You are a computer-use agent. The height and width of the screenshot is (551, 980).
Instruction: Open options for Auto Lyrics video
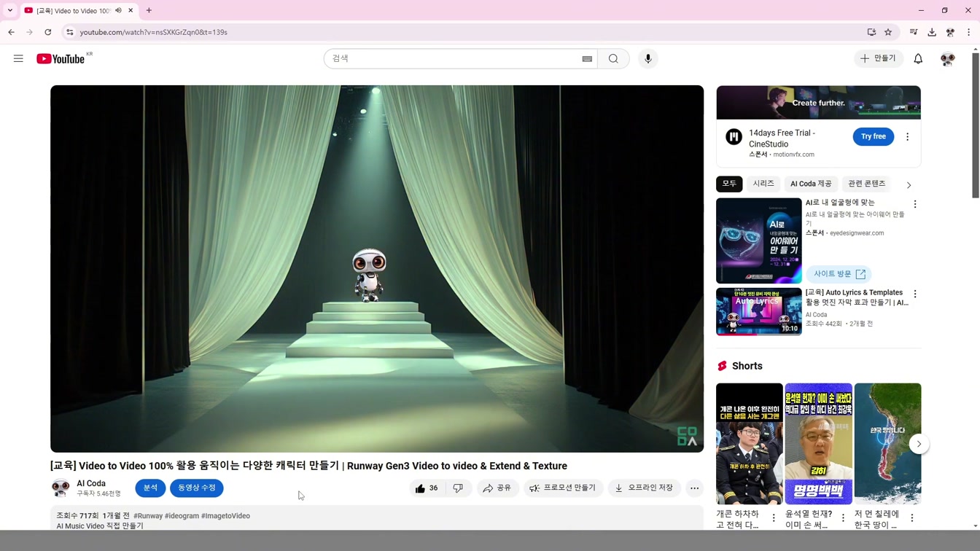point(915,294)
